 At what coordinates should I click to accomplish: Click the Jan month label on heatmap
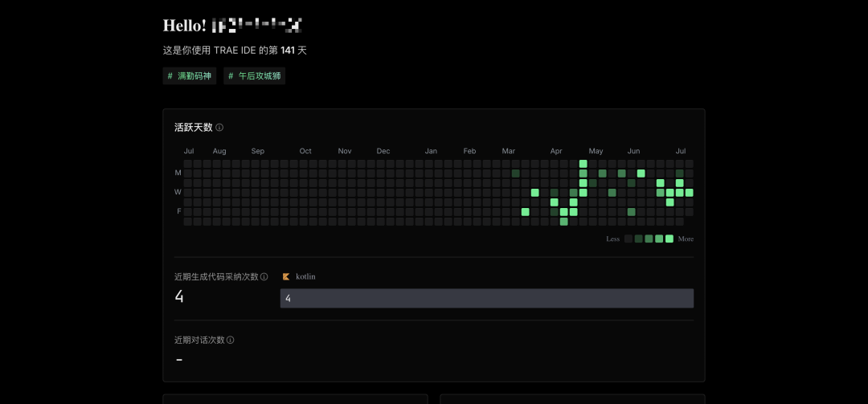[x=431, y=151]
